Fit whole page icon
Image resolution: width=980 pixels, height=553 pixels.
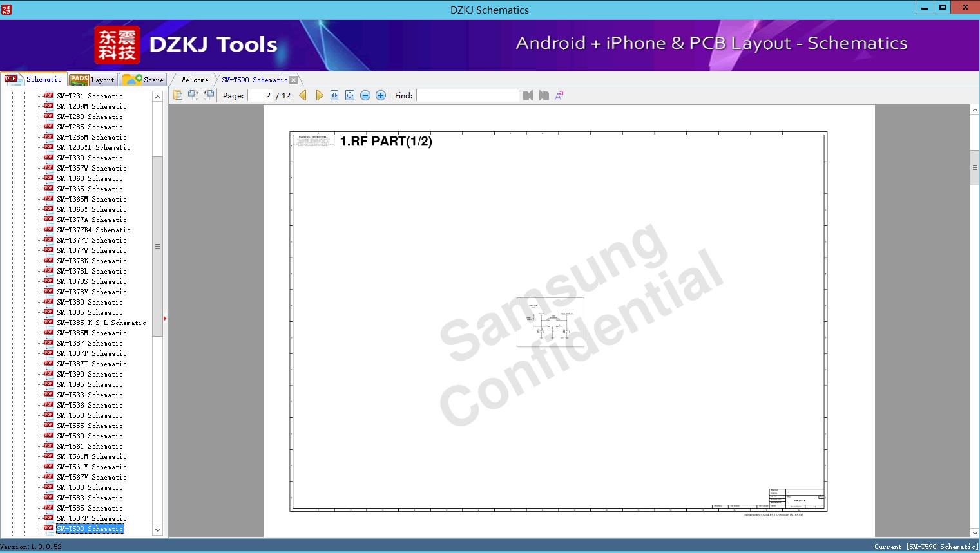(x=350, y=95)
